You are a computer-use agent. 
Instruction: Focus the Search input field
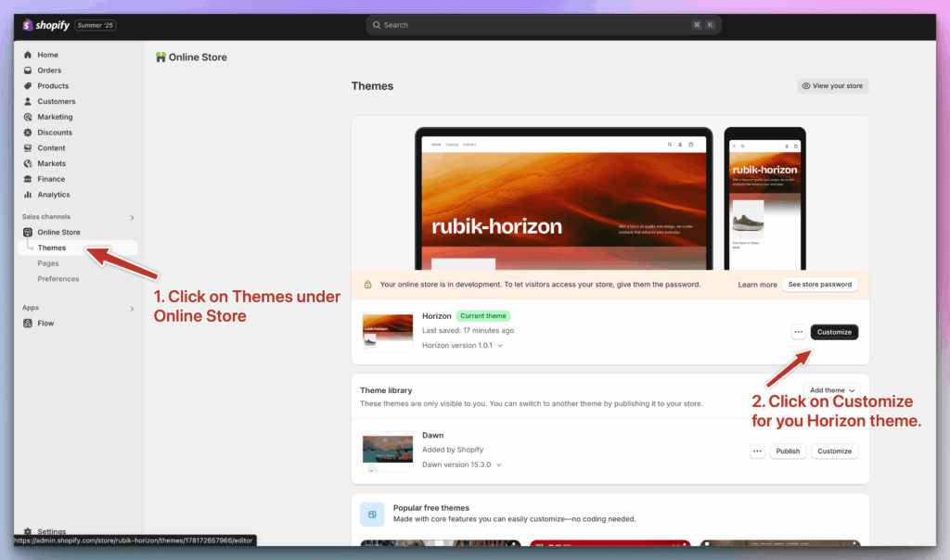[544, 25]
